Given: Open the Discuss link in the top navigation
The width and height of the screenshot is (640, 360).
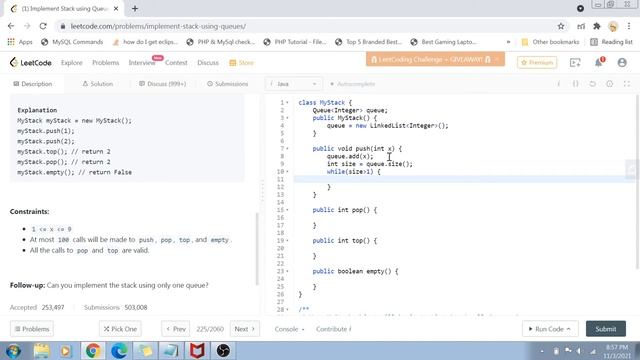Looking at the screenshot, I should coord(208,62).
